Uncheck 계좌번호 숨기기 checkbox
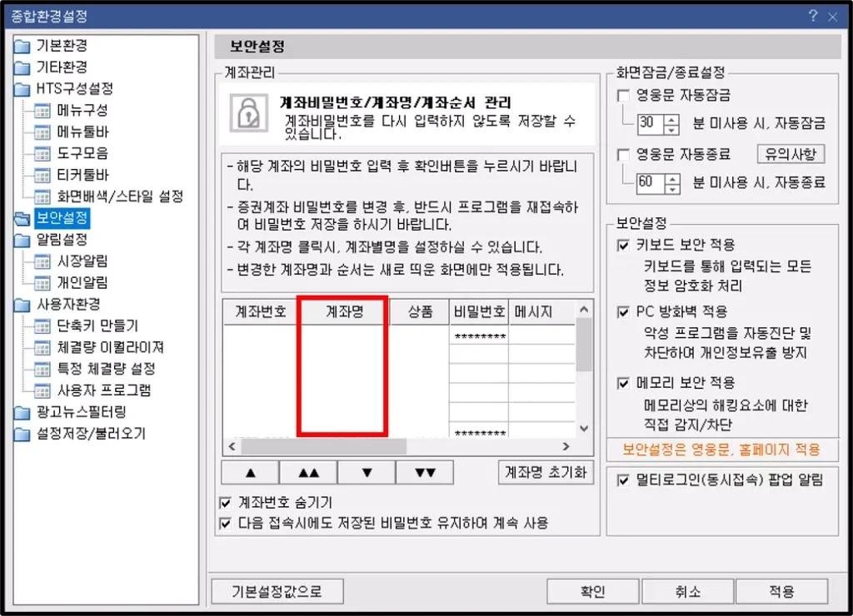The width and height of the screenshot is (853, 616). coord(225,503)
